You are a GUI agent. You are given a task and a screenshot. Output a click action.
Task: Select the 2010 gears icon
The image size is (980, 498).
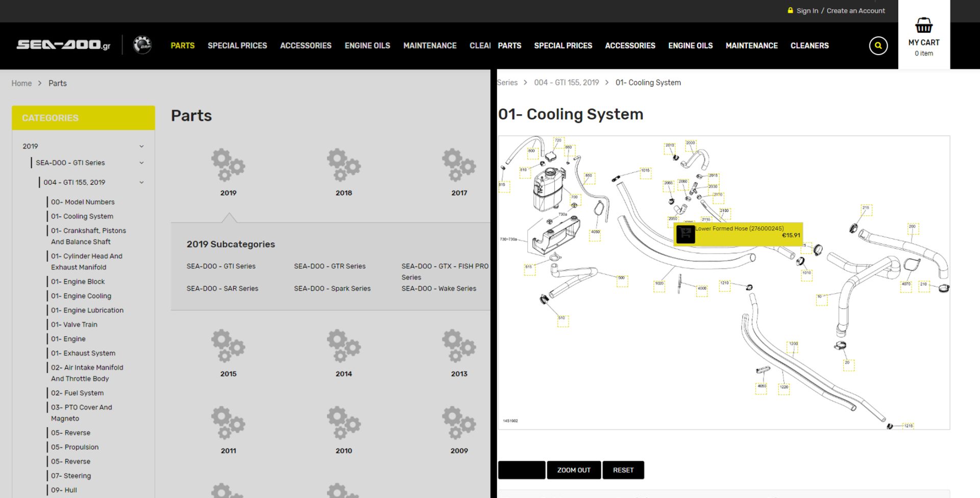[x=344, y=422]
